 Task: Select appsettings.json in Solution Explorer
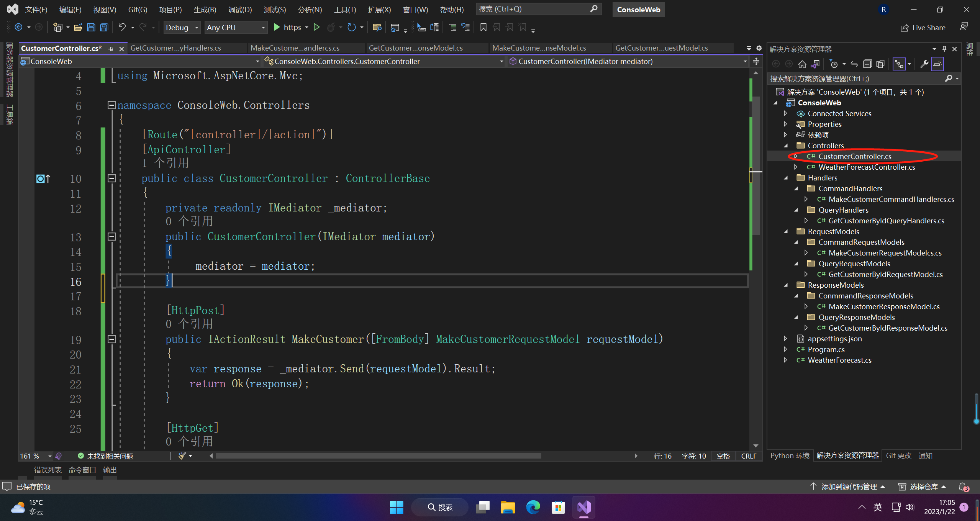click(834, 339)
